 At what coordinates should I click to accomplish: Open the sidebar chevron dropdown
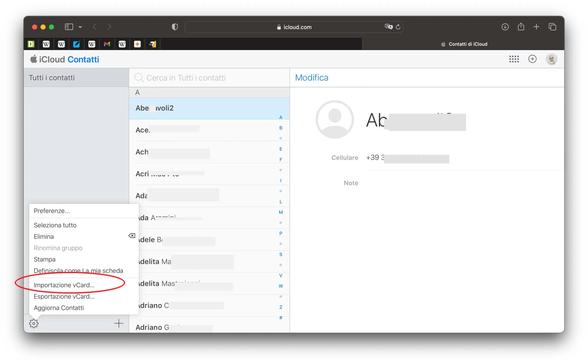(x=80, y=27)
